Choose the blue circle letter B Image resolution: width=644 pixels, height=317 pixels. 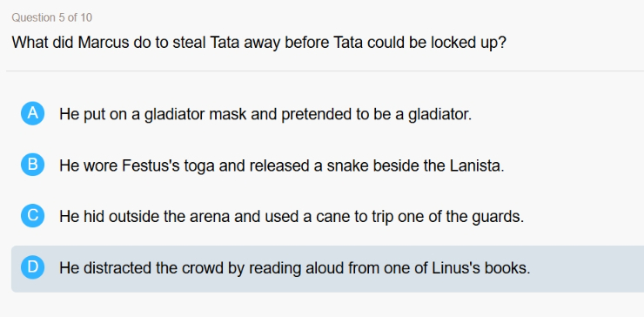point(32,165)
